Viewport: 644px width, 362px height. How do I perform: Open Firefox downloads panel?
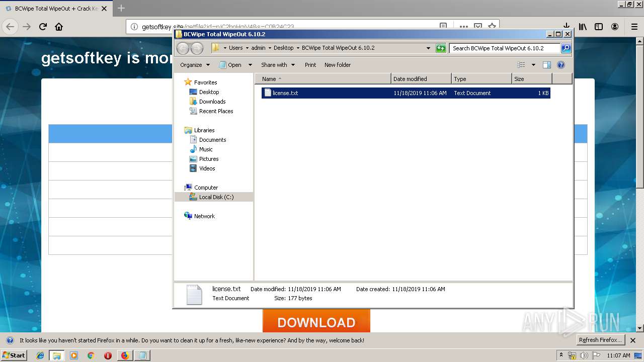click(567, 27)
